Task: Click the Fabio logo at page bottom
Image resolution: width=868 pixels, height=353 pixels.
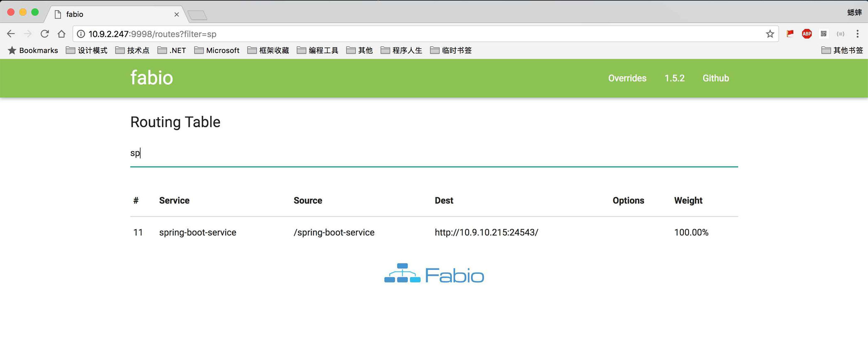Action: point(434,274)
